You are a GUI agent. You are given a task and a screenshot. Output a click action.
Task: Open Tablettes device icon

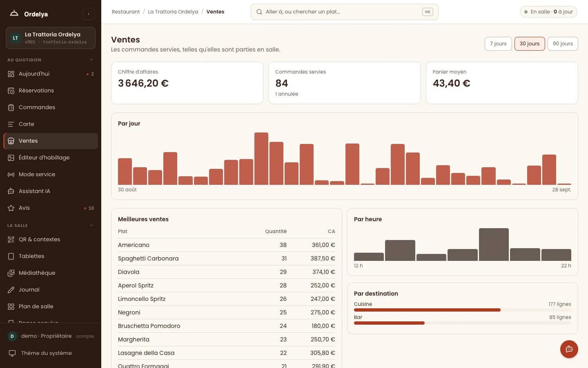11,256
